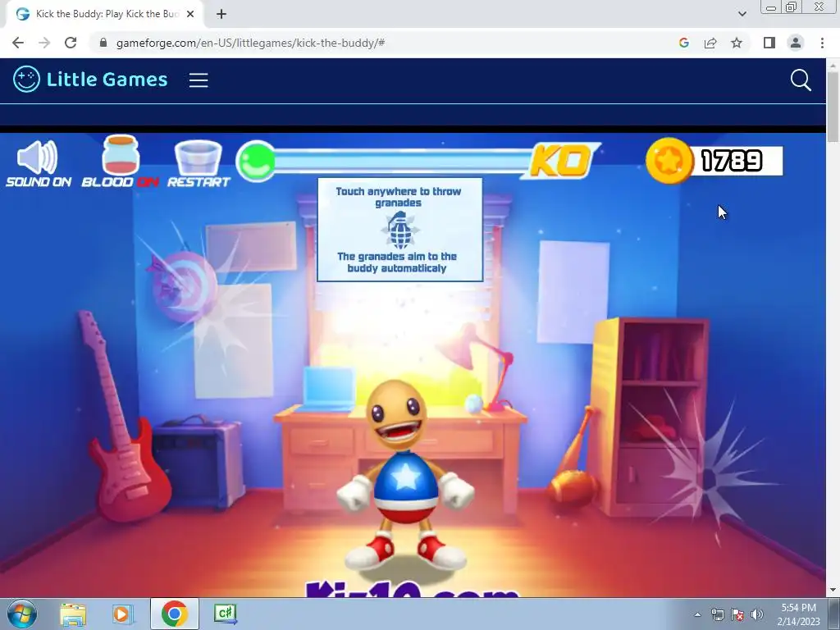Image resolution: width=840 pixels, height=630 pixels.
Task: Click the C# app taskbar icon
Action: click(225, 614)
